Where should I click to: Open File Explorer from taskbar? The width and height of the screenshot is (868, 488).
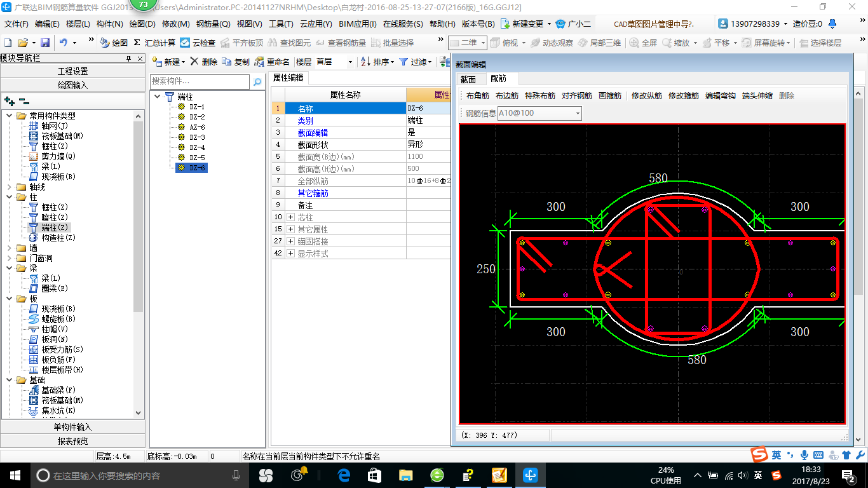[x=406, y=475]
